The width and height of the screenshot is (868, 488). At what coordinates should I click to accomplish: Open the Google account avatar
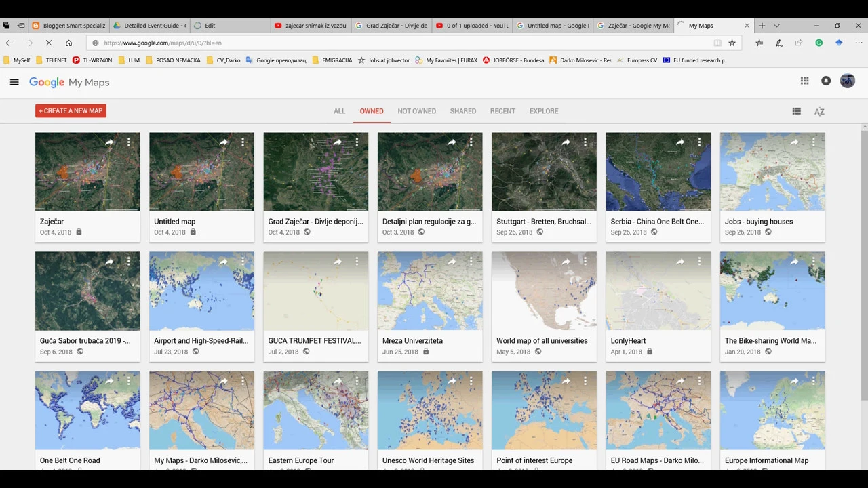tap(848, 81)
